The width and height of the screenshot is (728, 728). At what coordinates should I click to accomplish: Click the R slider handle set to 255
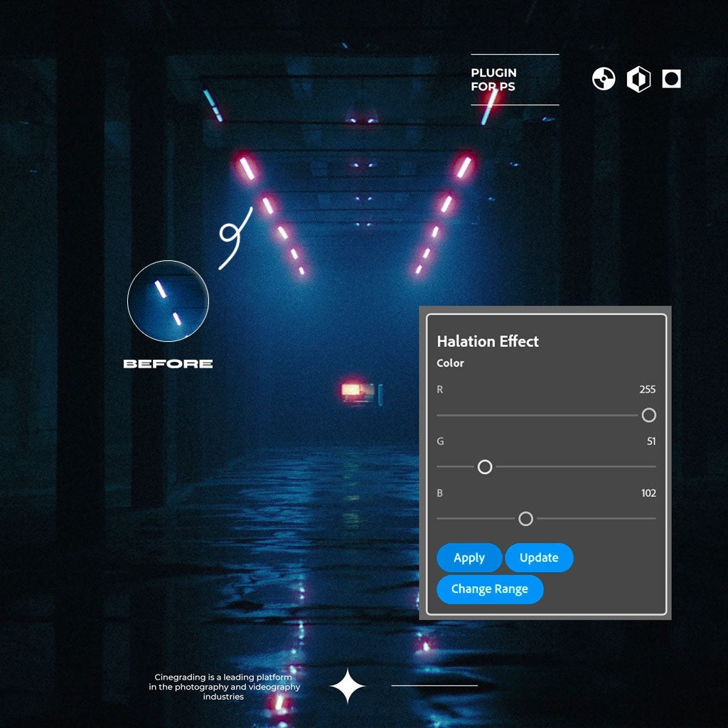click(649, 415)
